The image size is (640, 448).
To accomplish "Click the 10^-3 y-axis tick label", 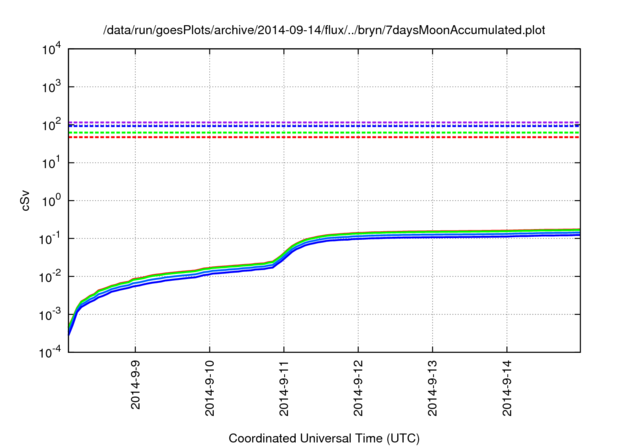I will point(51,315).
